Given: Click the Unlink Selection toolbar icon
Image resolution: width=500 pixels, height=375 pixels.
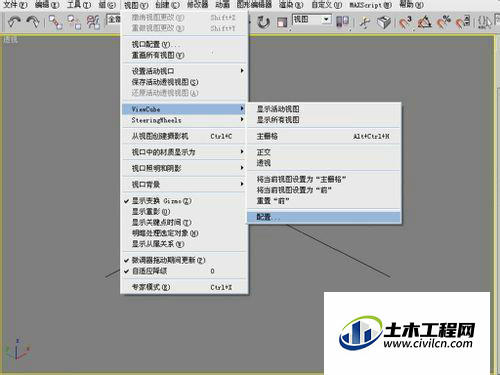Looking at the screenshot, I should coord(74,22).
